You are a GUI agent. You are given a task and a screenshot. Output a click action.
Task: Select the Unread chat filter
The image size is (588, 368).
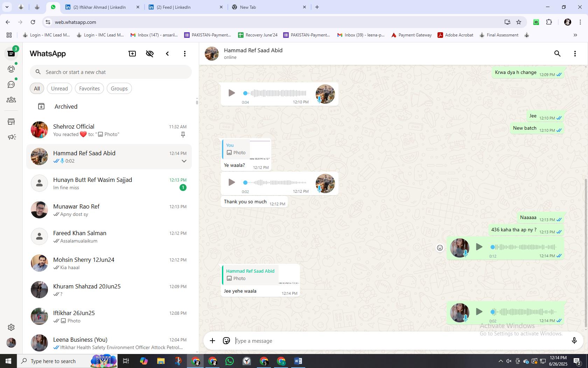click(x=59, y=88)
